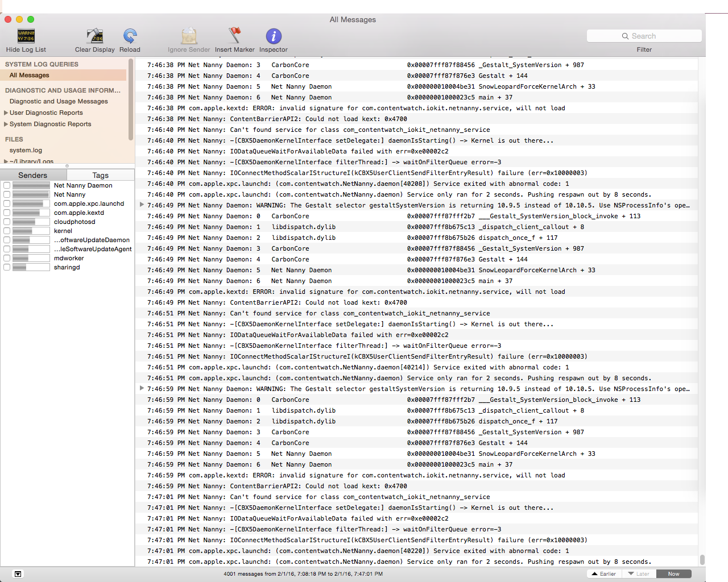Open the system.log file entry
This screenshot has height=582, width=728.
click(x=26, y=150)
